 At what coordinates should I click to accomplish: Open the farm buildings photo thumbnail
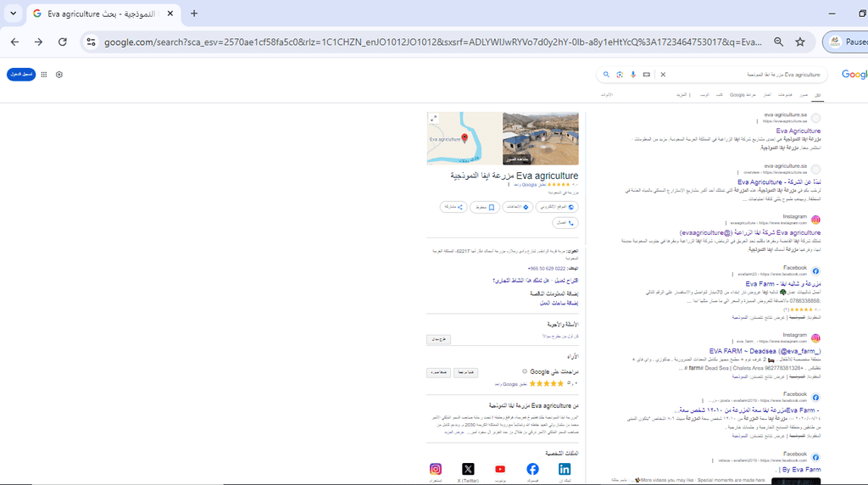[540, 138]
